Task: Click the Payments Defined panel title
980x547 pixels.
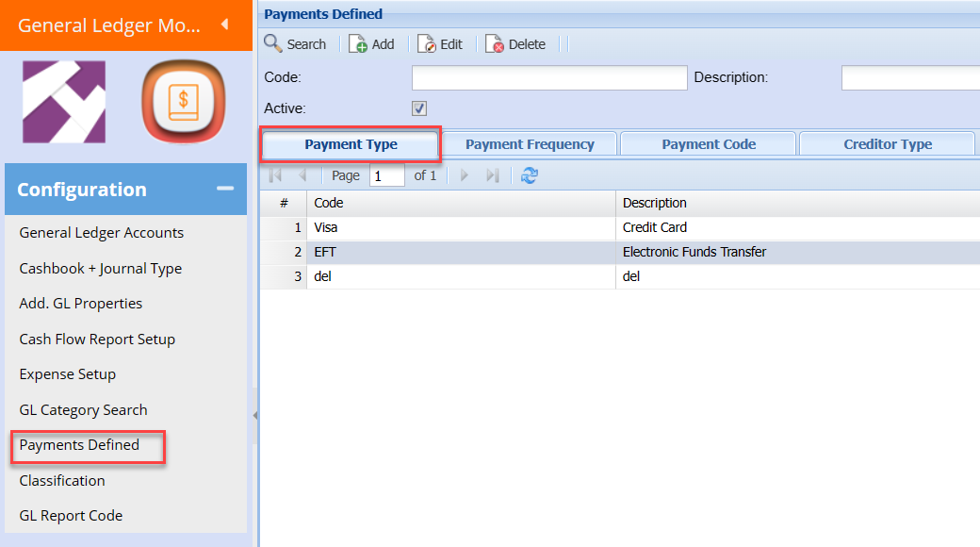Action: tap(323, 14)
